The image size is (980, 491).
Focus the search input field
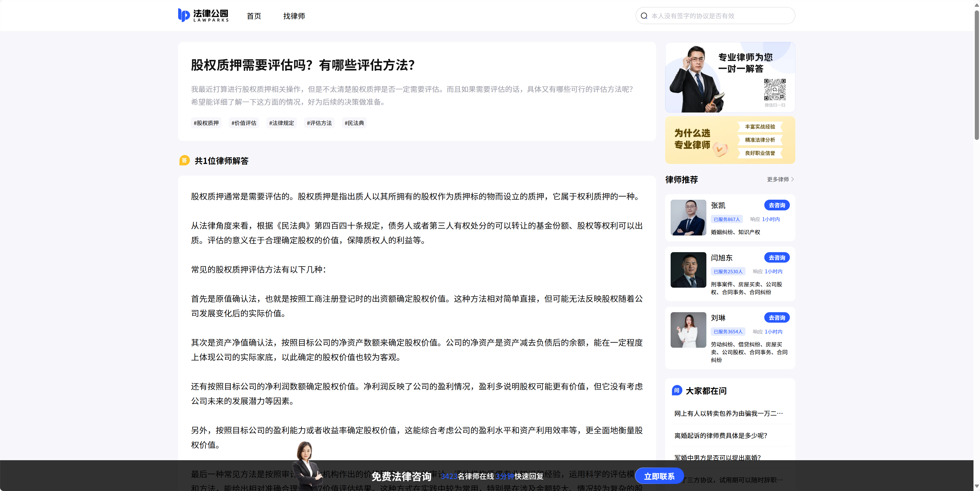(x=715, y=16)
